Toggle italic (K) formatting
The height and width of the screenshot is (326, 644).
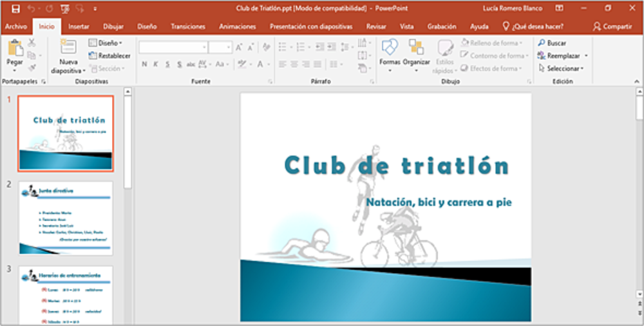click(x=156, y=64)
